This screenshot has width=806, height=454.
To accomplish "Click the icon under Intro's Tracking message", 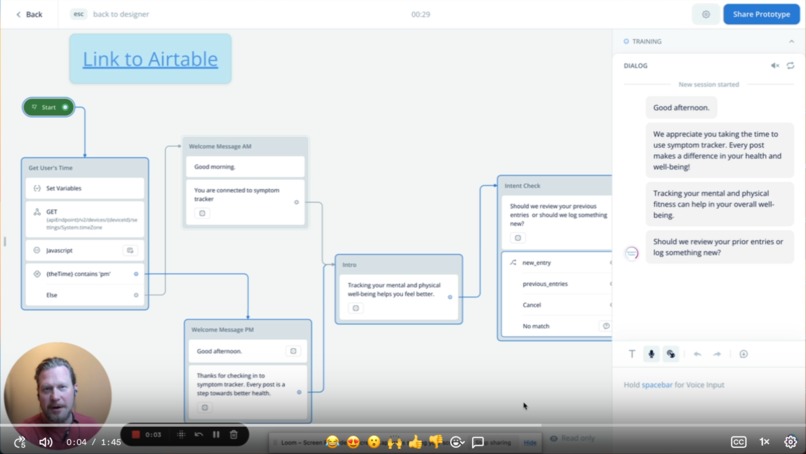I will (356, 308).
